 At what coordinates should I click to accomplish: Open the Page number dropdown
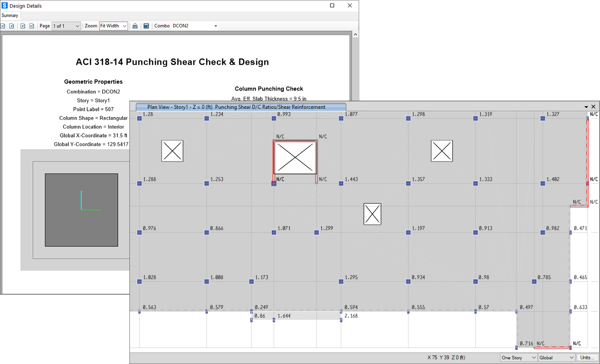pyautogui.click(x=66, y=26)
